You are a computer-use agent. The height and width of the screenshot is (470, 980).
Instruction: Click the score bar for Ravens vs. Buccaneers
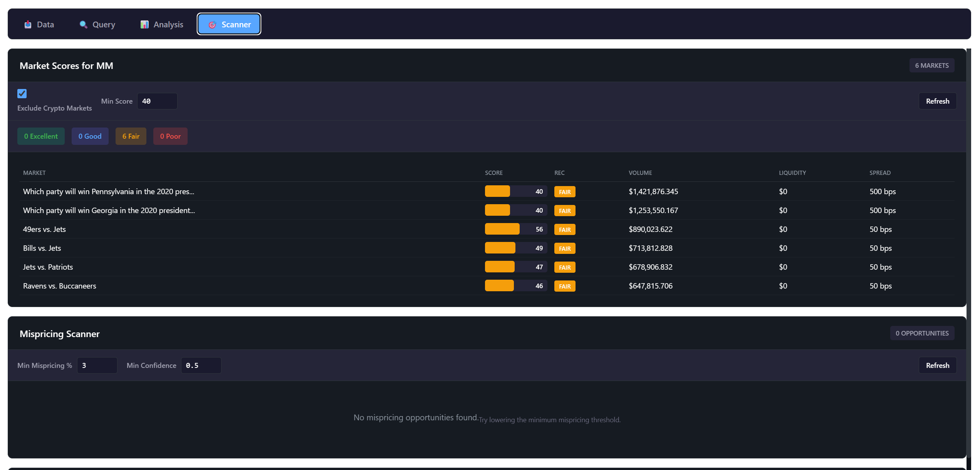[x=516, y=286]
